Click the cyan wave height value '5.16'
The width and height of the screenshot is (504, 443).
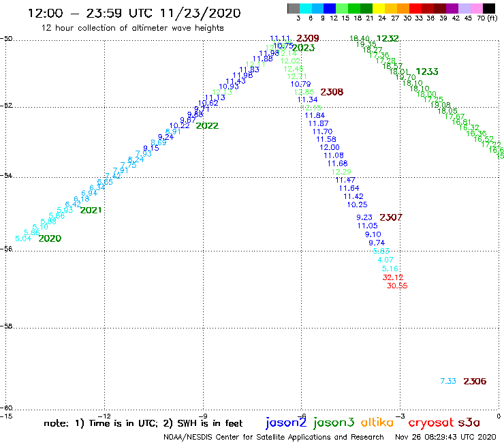390,269
